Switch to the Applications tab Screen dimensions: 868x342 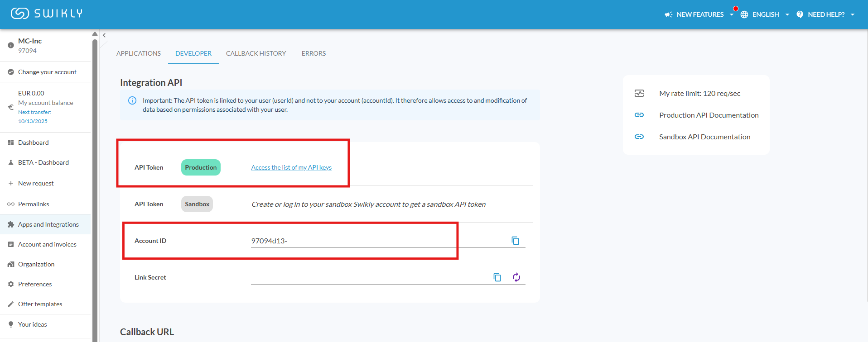click(x=139, y=53)
